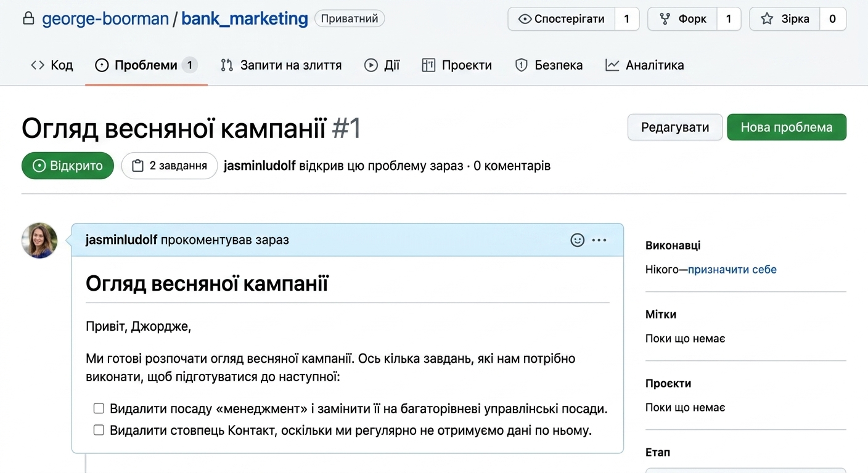Viewport: 868px width, 473px height.
Task: Click the private repository lock icon
Action: [x=28, y=18]
